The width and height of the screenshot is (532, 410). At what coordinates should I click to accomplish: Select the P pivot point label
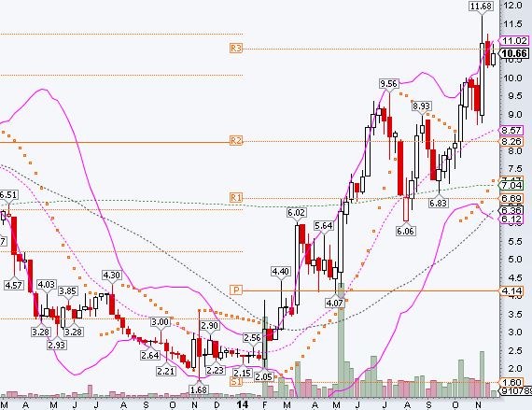click(236, 290)
